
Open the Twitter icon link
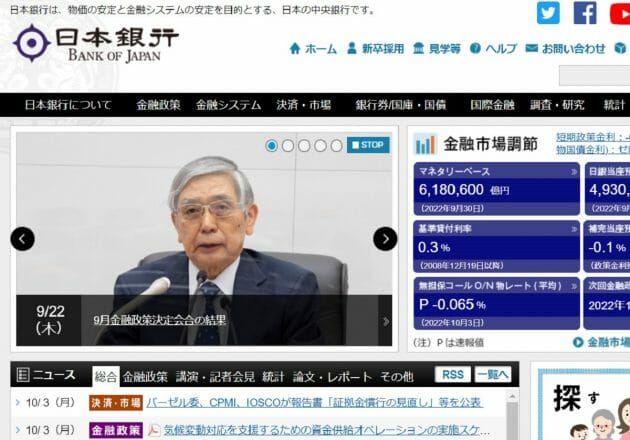548,12
